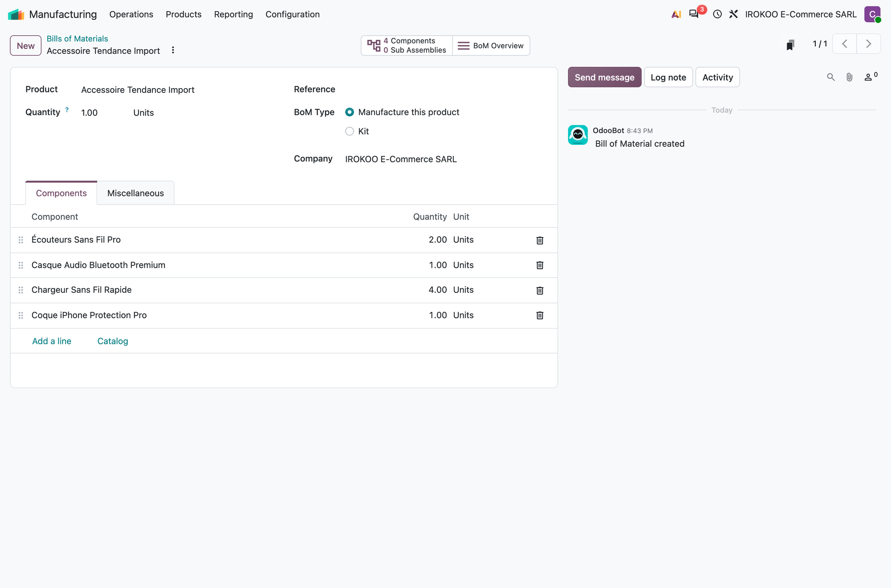Open the AI assistant icon in top bar

(x=676, y=14)
